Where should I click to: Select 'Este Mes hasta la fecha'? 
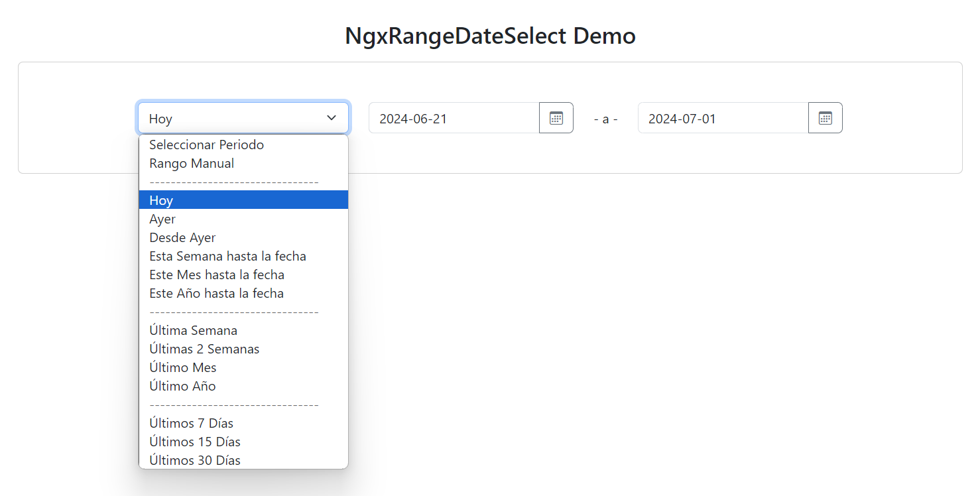coord(243,275)
